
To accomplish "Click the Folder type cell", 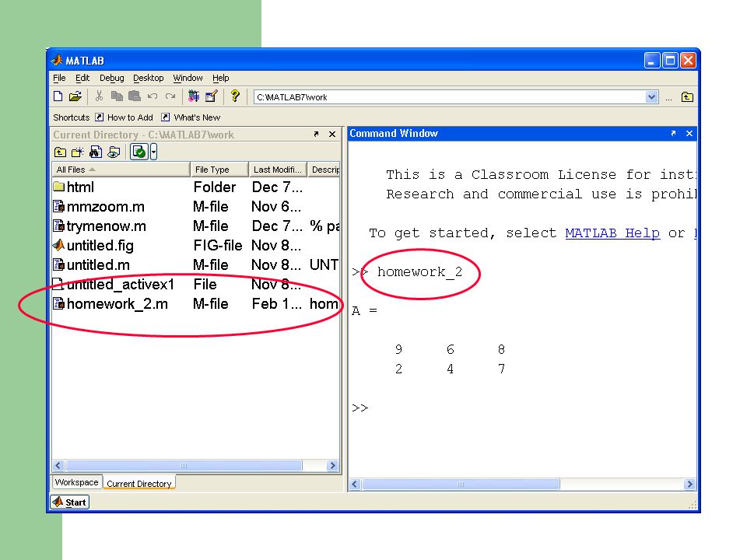I will [215, 187].
